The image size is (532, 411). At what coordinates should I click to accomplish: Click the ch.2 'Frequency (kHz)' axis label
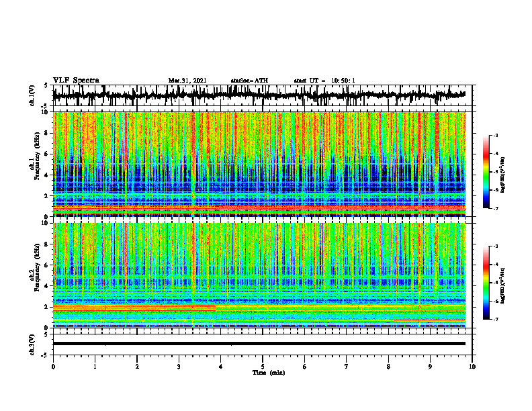pos(38,267)
